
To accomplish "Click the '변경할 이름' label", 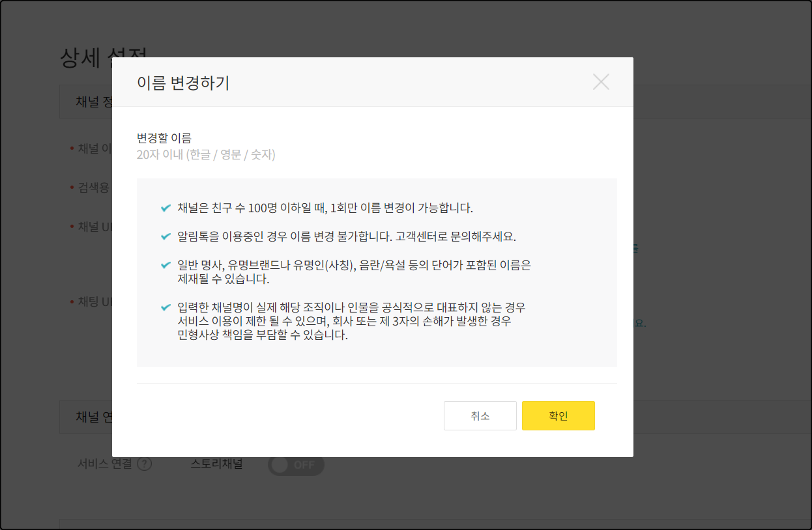I will tap(164, 138).
